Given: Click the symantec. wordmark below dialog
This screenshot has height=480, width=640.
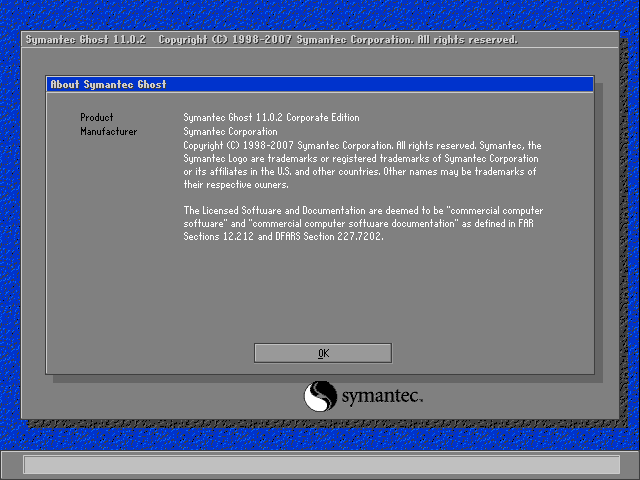Looking at the screenshot, I should click(382, 396).
